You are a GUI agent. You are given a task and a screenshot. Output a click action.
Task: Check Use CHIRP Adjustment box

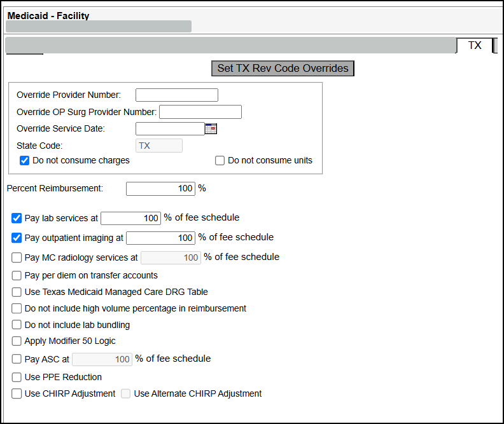[x=17, y=393]
